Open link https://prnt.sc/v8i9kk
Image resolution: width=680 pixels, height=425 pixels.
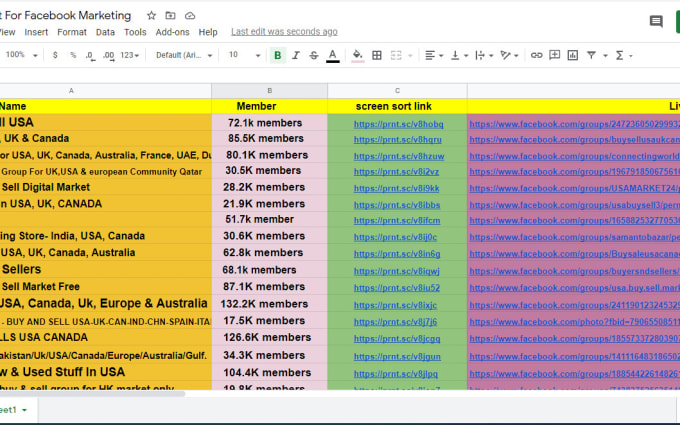396,189
